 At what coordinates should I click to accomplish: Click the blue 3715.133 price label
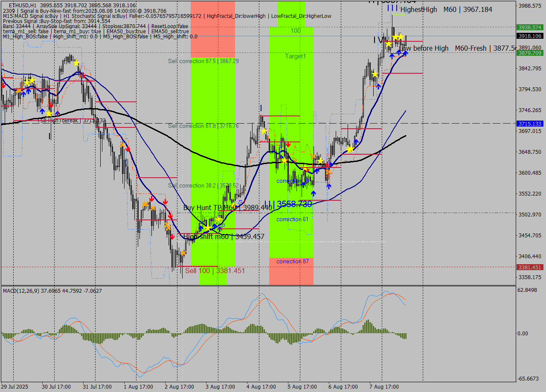click(529, 124)
